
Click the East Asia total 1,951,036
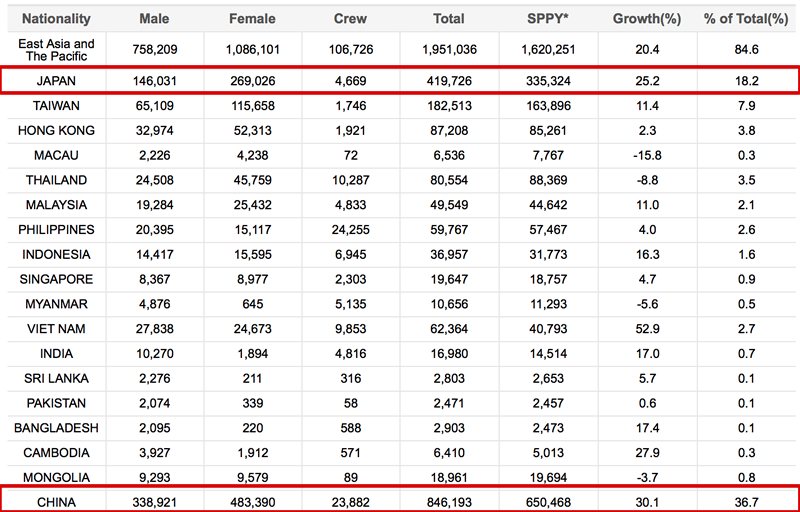[449, 49]
